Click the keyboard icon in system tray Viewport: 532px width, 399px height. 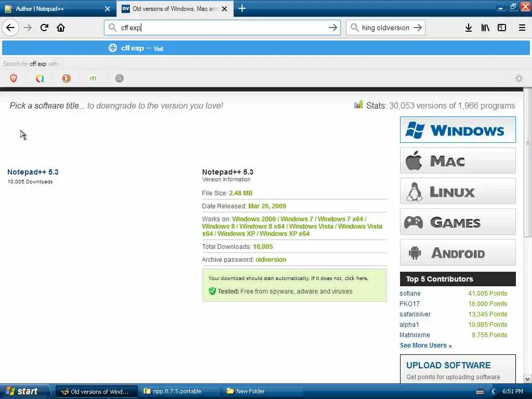[x=480, y=392]
